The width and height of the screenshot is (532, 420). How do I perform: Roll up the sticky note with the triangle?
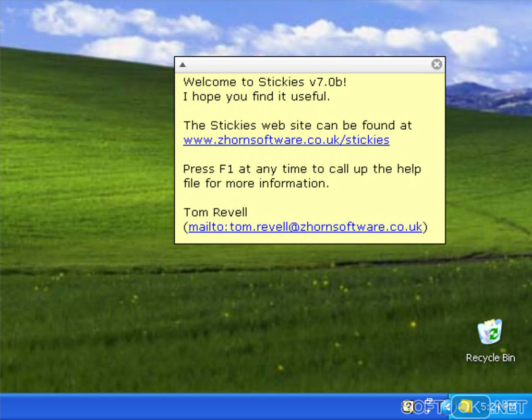183,65
